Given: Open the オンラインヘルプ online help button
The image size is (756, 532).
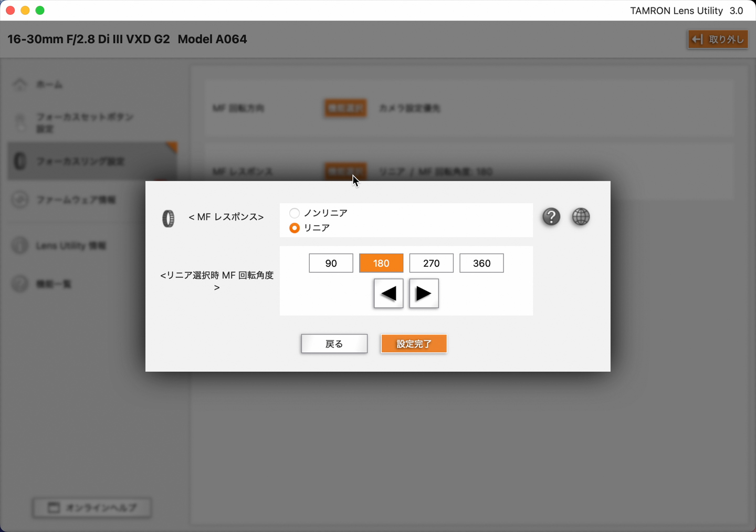Looking at the screenshot, I should (x=92, y=508).
